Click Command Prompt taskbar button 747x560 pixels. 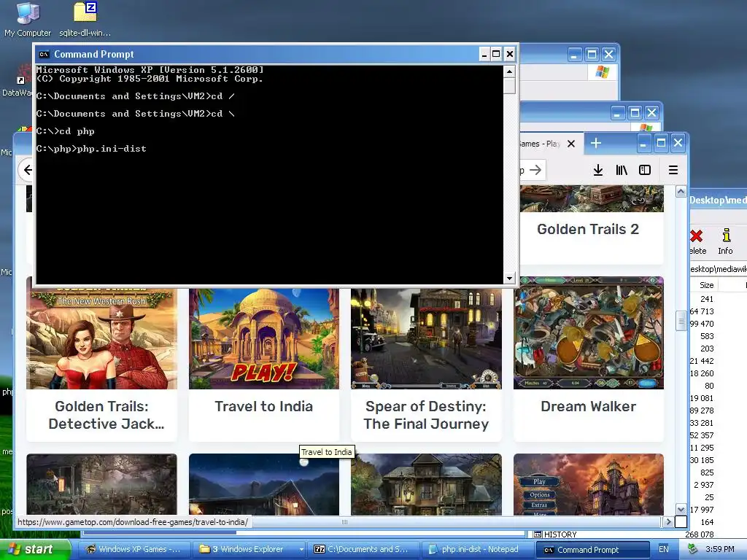(x=592, y=549)
